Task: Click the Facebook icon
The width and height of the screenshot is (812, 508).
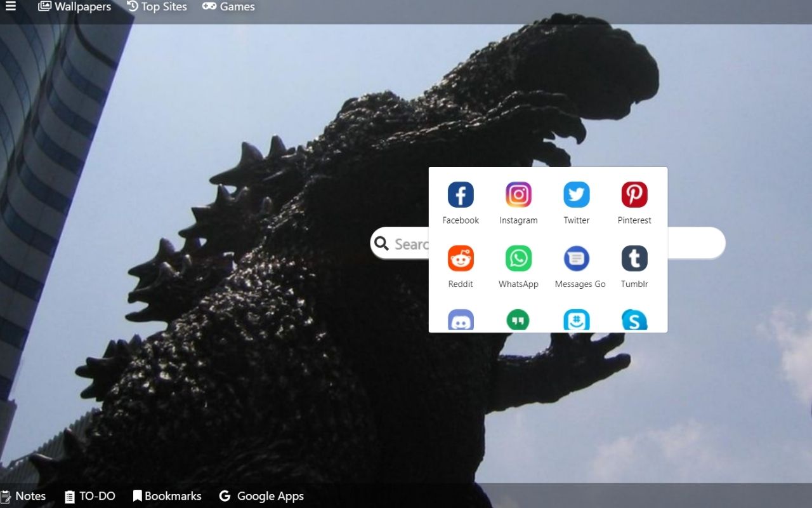Action: [461, 194]
